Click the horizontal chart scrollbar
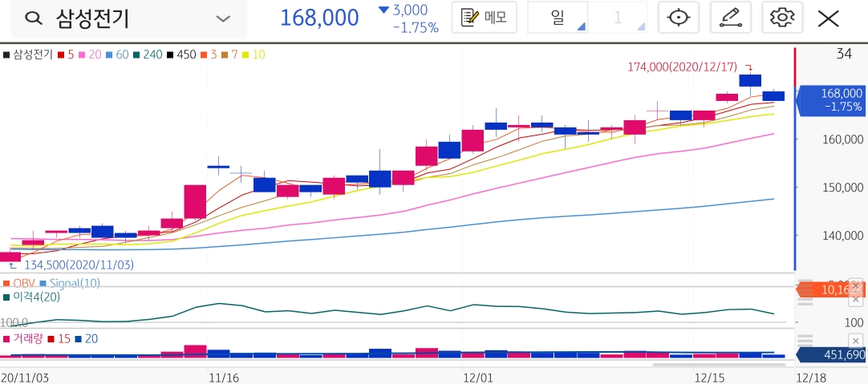868x384 pixels. pos(719,365)
